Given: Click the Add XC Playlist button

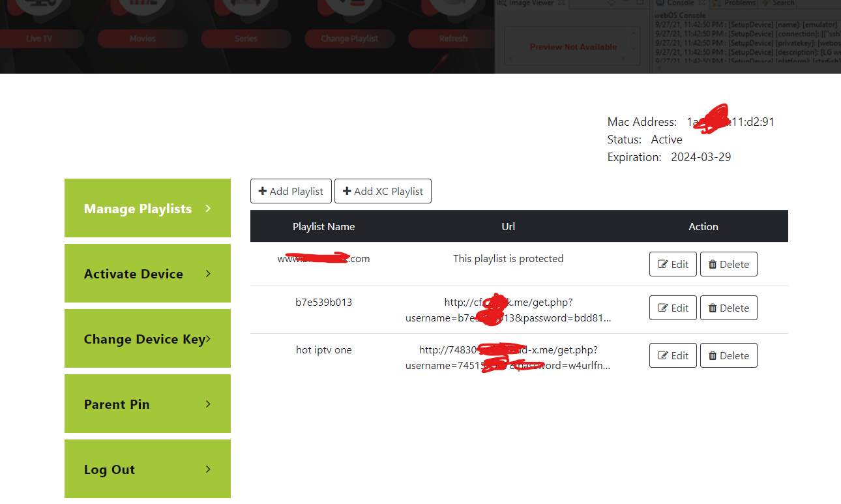Looking at the screenshot, I should click(383, 191).
